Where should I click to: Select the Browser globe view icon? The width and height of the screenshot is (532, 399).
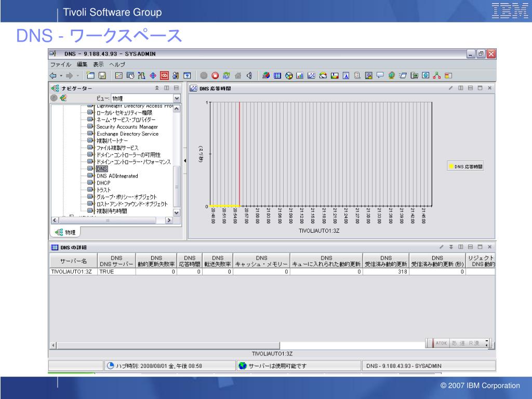coord(392,75)
